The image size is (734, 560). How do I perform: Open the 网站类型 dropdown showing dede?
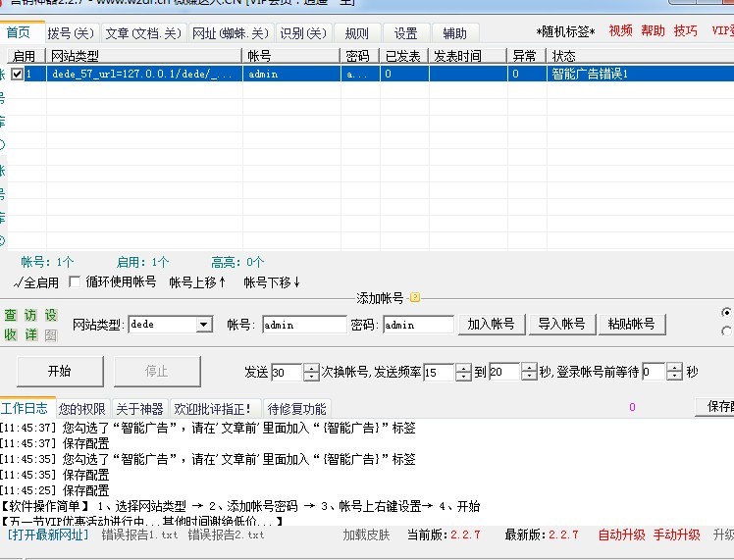point(204,325)
